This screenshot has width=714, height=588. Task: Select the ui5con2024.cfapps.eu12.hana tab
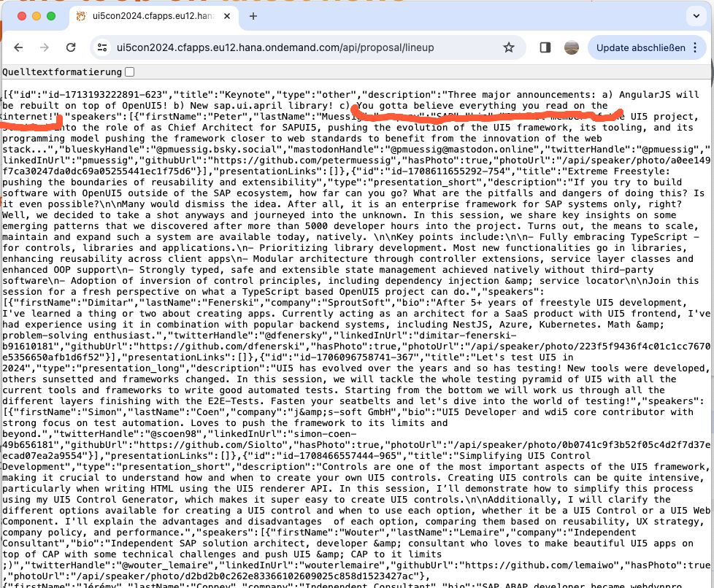[x=153, y=16]
